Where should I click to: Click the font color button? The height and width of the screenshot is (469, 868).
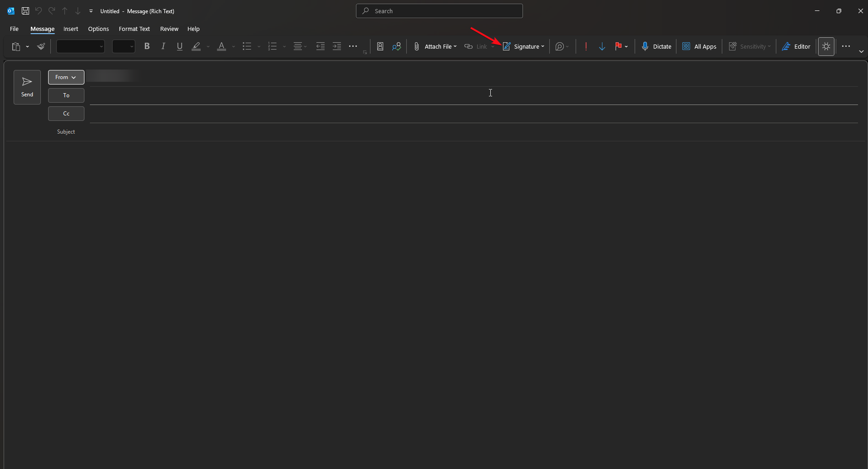point(222,46)
